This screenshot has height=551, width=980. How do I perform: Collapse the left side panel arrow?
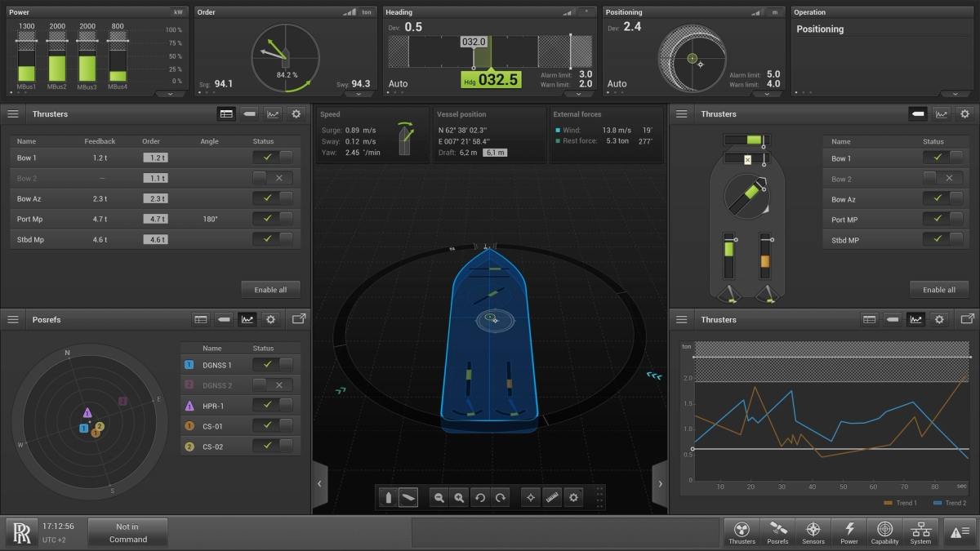pos(319,484)
